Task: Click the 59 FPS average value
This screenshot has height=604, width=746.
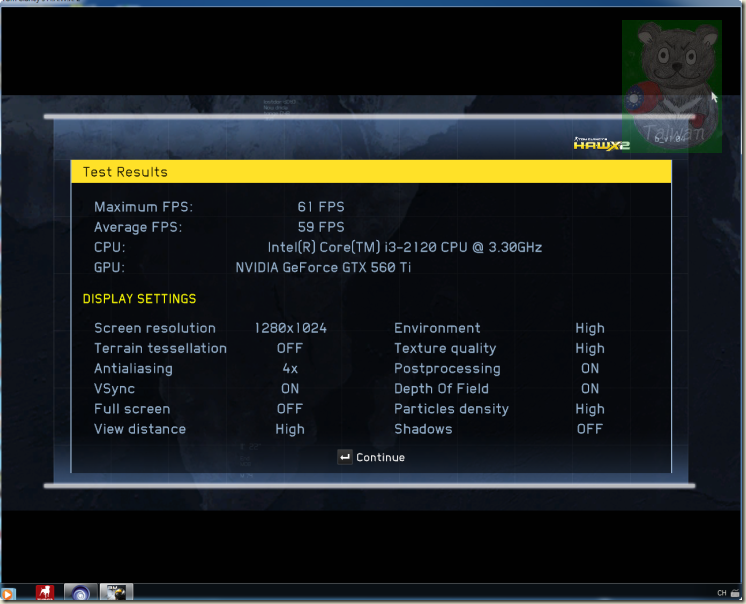Action: tap(321, 227)
